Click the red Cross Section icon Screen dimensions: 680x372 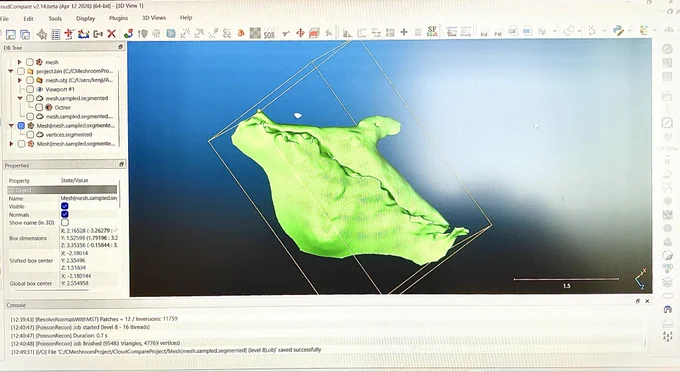click(x=314, y=33)
